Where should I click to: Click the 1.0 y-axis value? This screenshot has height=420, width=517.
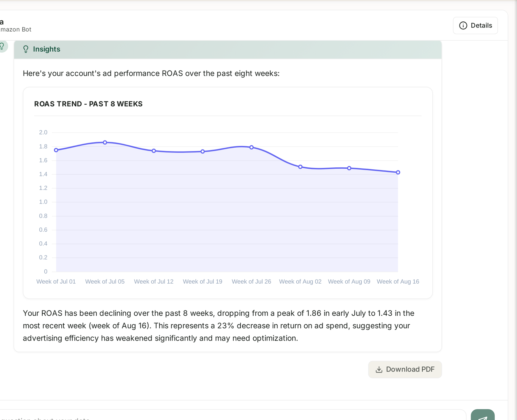click(43, 202)
